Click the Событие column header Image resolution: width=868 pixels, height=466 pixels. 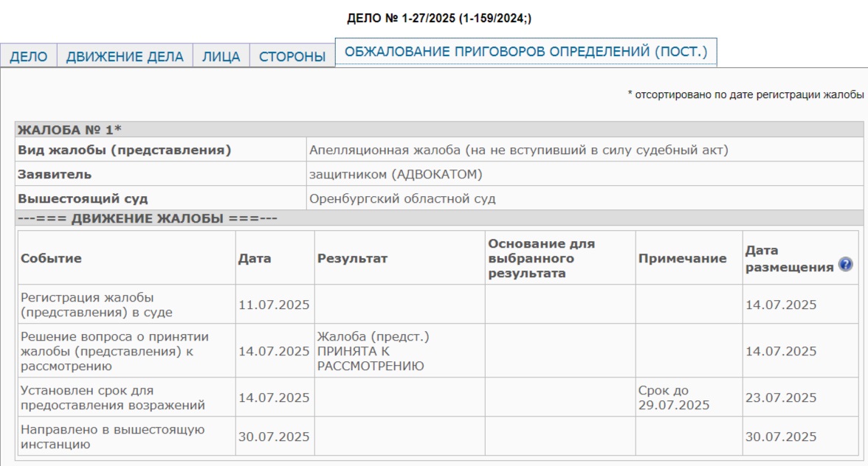51,259
